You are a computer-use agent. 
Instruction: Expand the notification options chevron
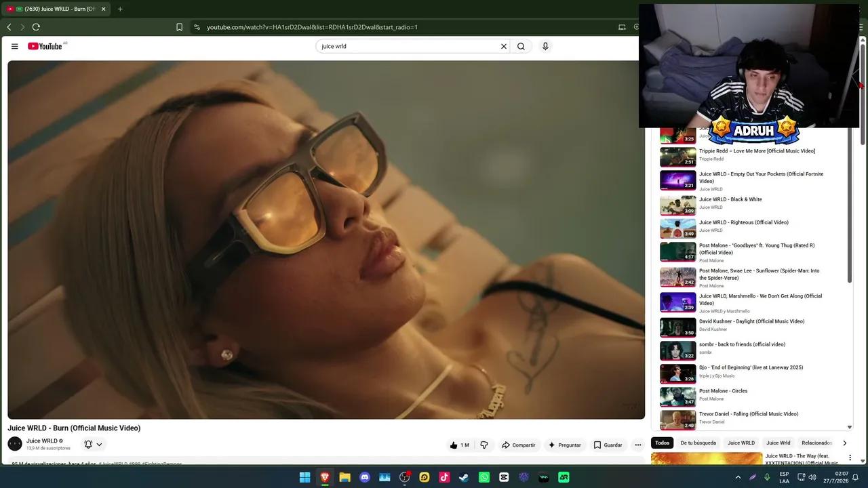99,445
